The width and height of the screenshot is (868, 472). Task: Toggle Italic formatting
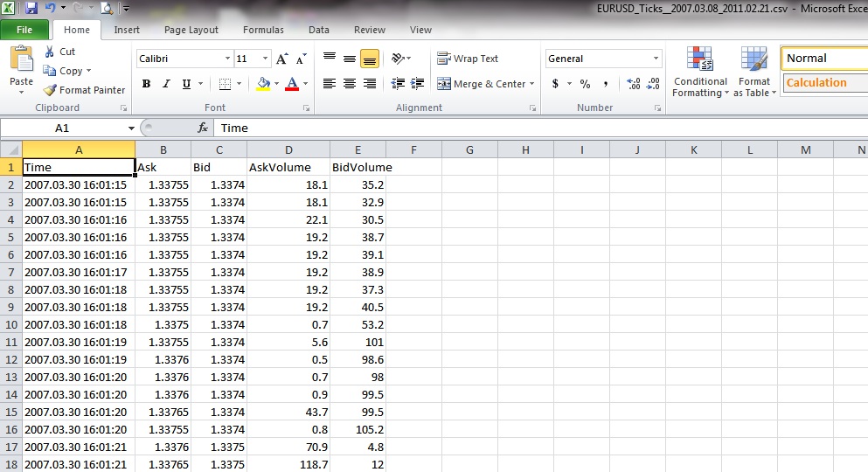pyautogui.click(x=166, y=84)
